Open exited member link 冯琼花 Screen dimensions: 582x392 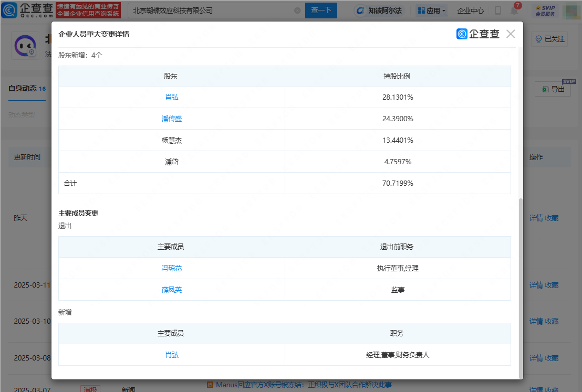(x=172, y=268)
